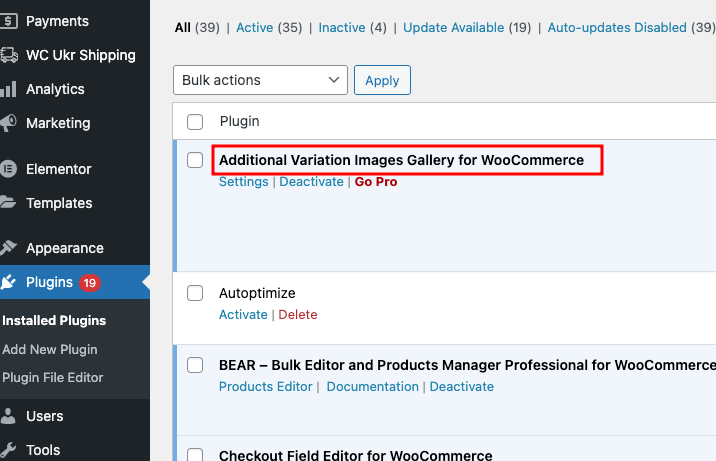Click the Apply button
The width and height of the screenshot is (716, 461).
382,80
